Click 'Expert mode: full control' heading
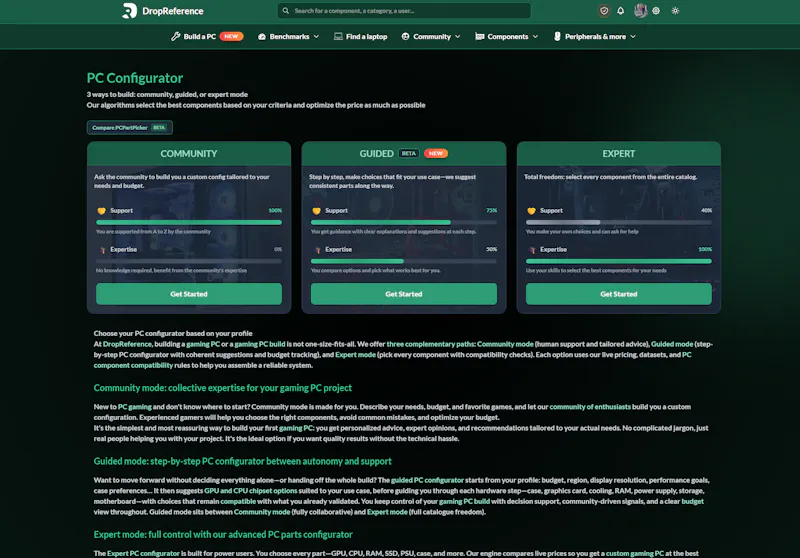This screenshot has width=800, height=558. point(223,535)
